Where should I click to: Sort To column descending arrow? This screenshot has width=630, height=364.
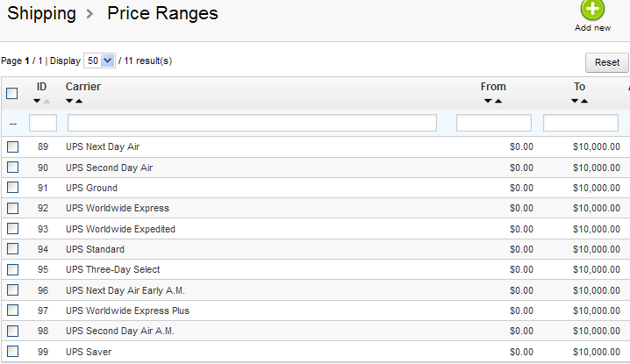[575, 101]
